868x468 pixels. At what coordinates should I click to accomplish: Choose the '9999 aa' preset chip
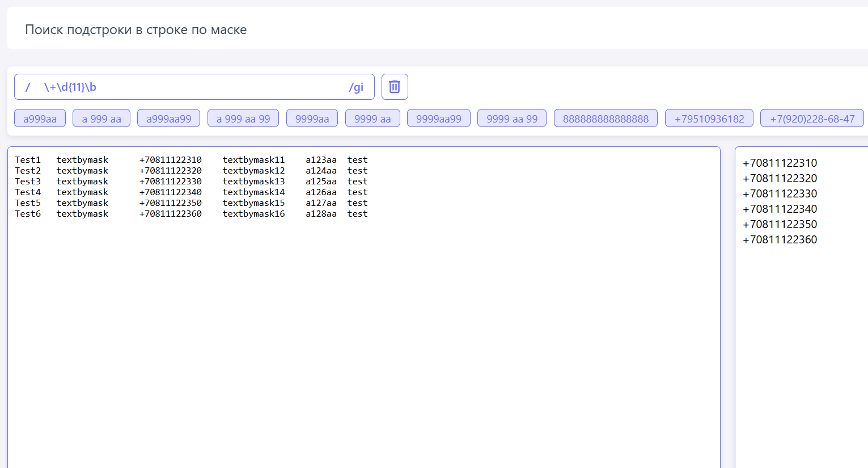coord(372,119)
